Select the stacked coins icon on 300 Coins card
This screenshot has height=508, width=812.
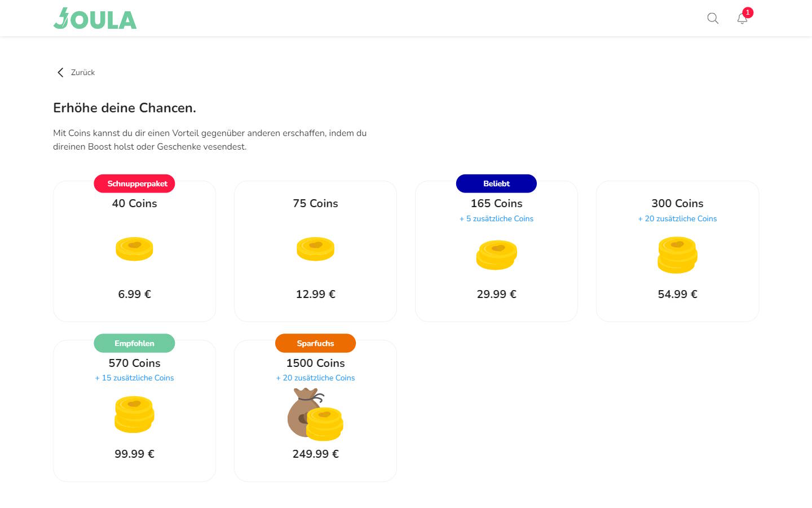tap(677, 255)
